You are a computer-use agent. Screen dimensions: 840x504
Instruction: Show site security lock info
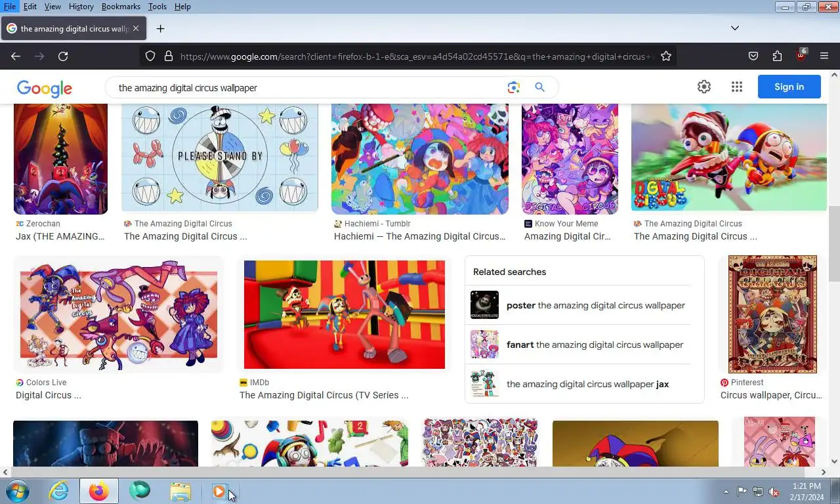(x=168, y=56)
